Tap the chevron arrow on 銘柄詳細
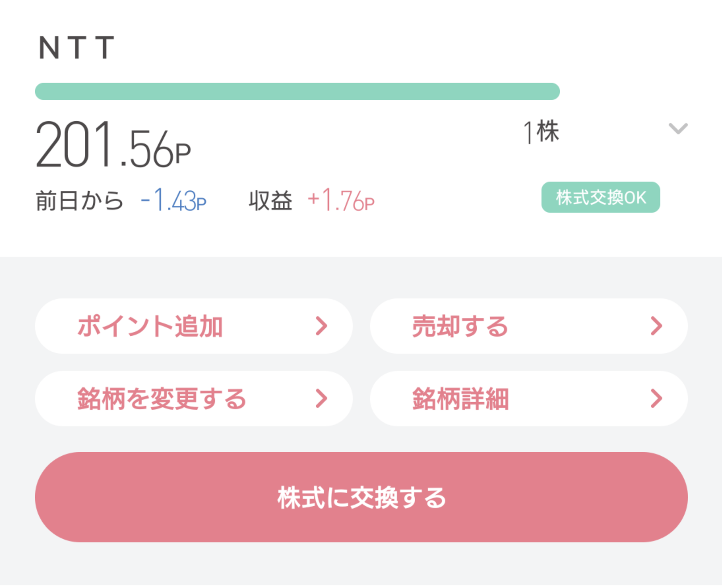 [x=656, y=399]
